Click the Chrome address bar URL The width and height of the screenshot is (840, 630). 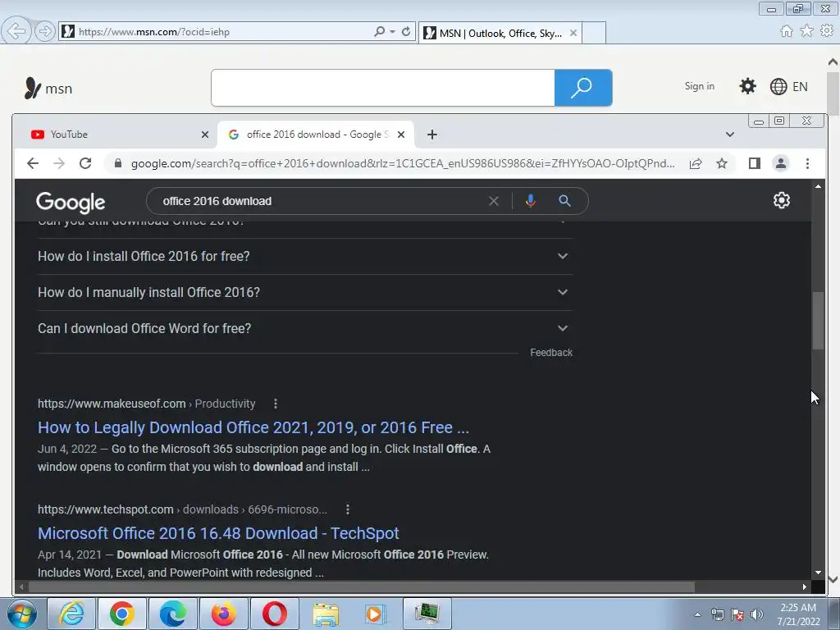tap(403, 163)
